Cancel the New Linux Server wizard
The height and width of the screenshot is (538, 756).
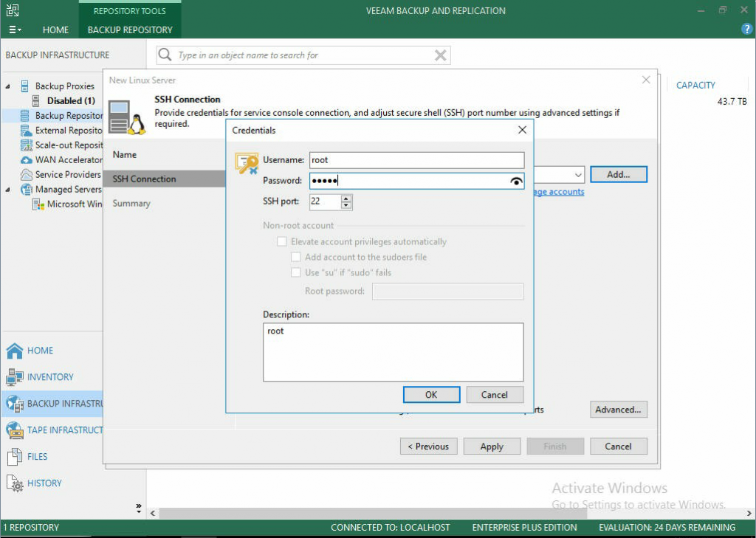click(x=618, y=446)
